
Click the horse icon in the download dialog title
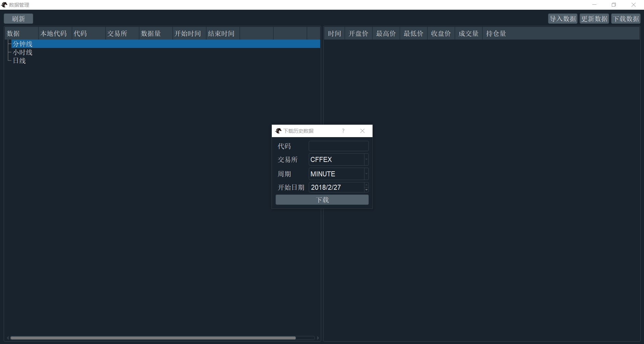[278, 131]
